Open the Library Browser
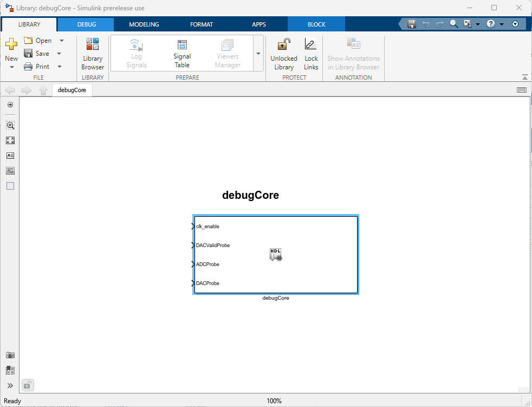 tap(93, 54)
